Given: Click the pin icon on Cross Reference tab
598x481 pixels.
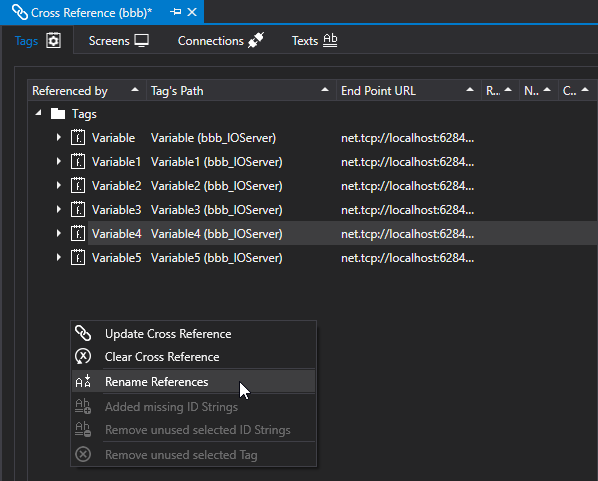Looking at the screenshot, I should [x=175, y=12].
